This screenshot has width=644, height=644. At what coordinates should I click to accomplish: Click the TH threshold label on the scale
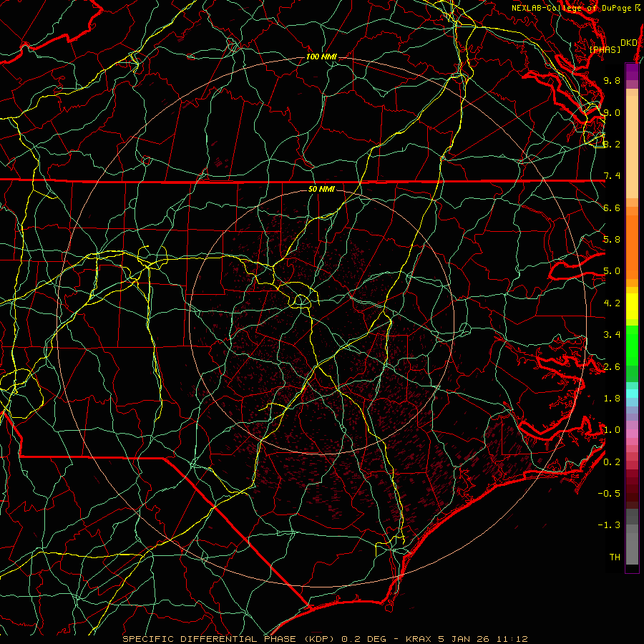tap(615, 557)
